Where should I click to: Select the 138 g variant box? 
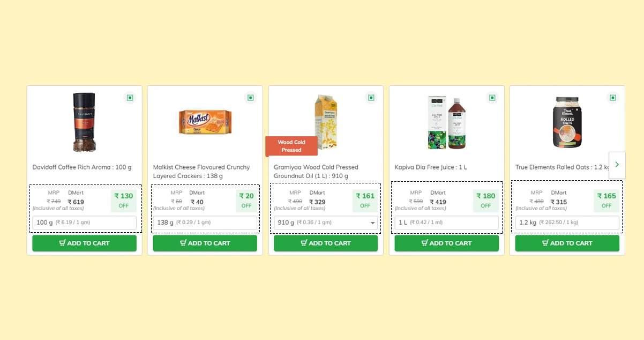click(205, 223)
